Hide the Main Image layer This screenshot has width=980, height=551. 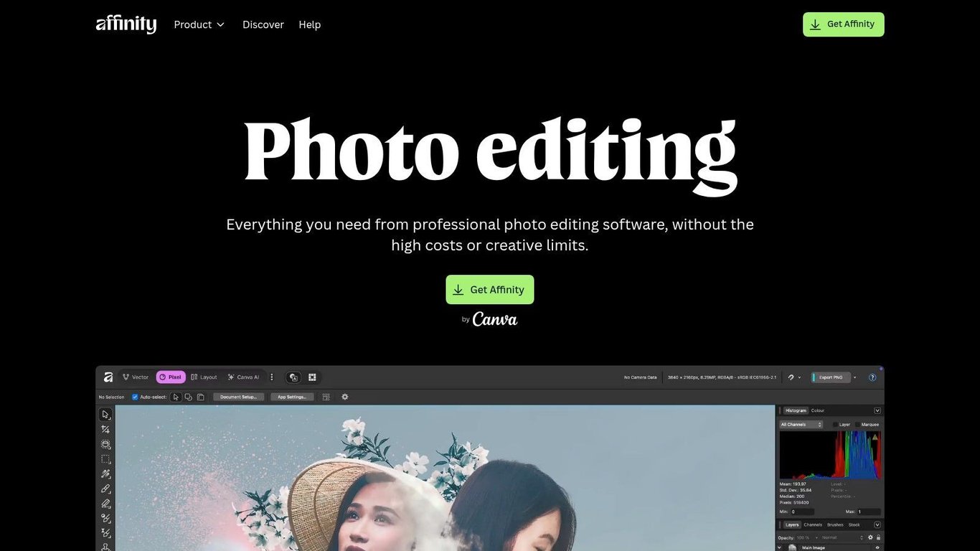(x=877, y=547)
